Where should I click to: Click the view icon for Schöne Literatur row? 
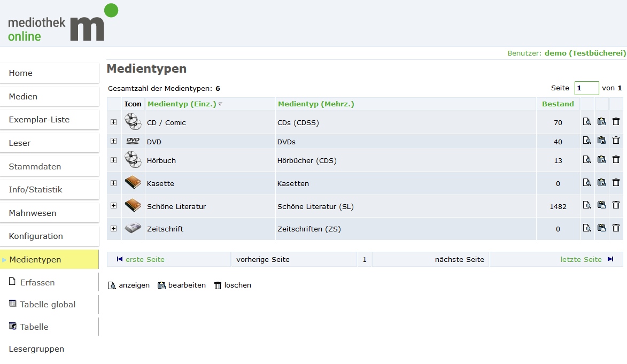pyautogui.click(x=587, y=205)
